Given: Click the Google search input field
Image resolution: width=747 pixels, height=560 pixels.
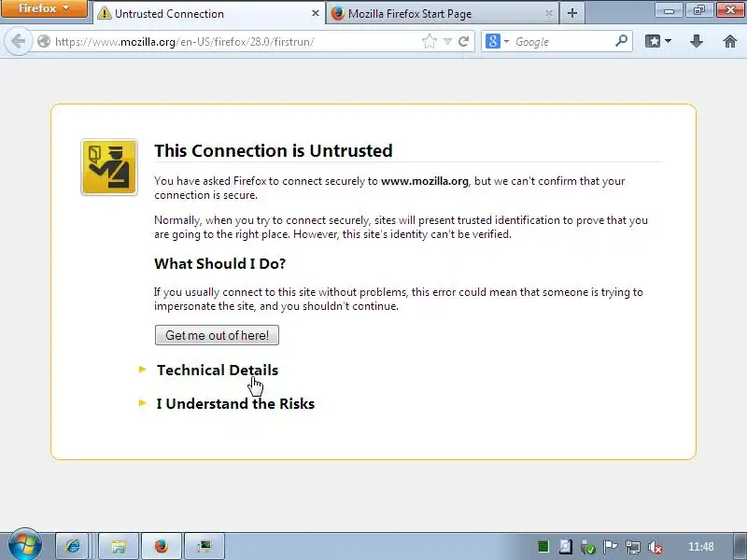Looking at the screenshot, I should (562, 41).
